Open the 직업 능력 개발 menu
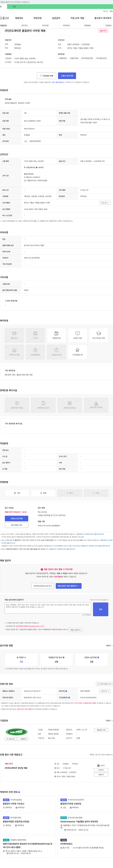This screenshot has width=113, height=868. click(77, 18)
